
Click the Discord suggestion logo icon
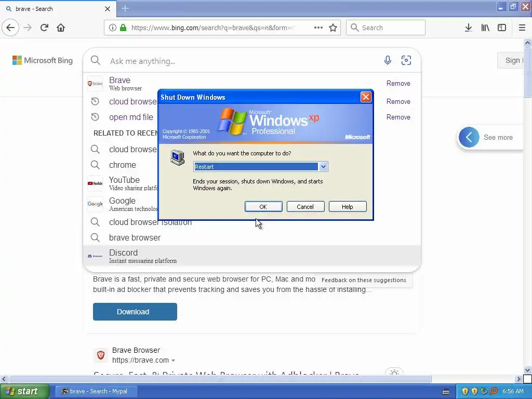pos(95,256)
